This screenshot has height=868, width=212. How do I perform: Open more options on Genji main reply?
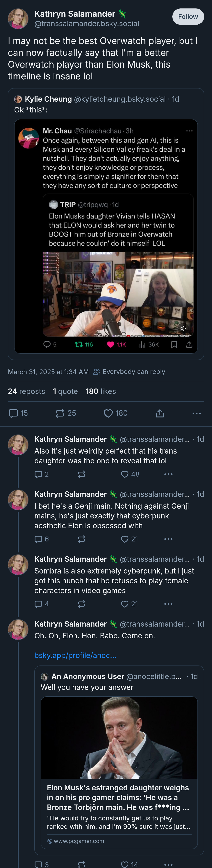pyautogui.click(x=168, y=539)
